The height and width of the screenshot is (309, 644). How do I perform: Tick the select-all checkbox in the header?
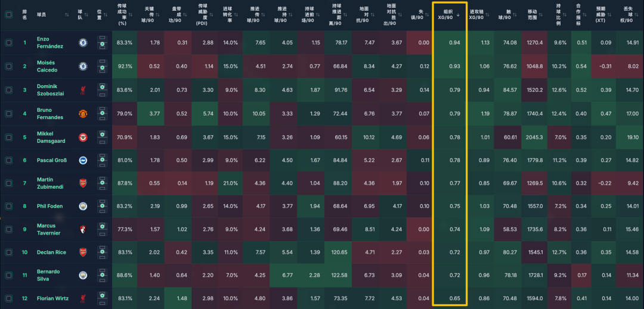(x=8, y=15)
